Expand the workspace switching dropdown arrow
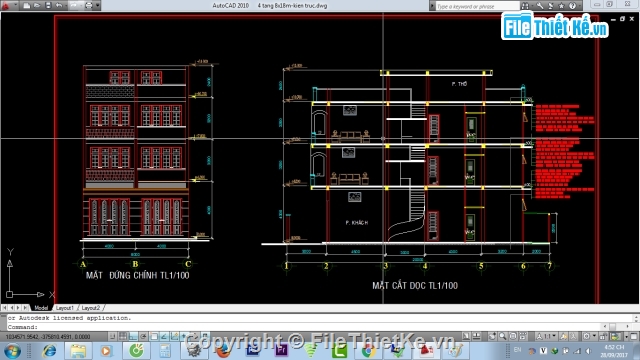 594,336
